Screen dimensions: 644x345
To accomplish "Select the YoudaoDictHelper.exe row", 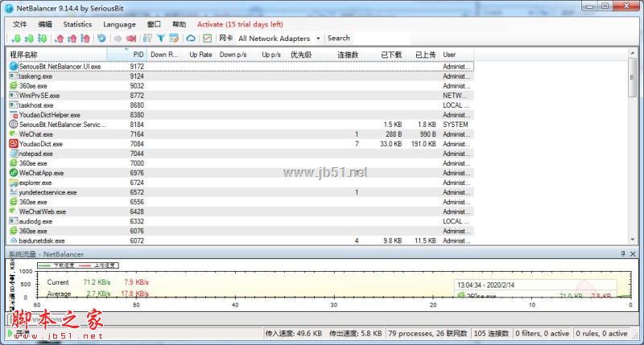I will pyautogui.click(x=241, y=115).
